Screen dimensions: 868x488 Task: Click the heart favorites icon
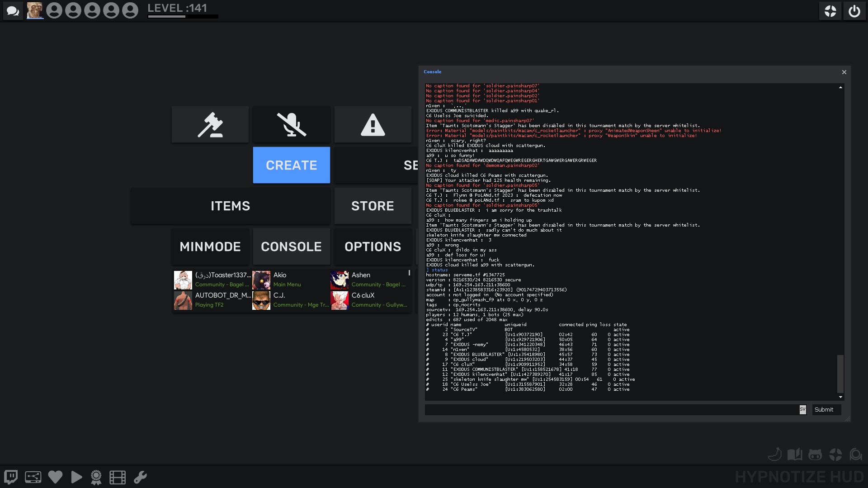point(55,477)
